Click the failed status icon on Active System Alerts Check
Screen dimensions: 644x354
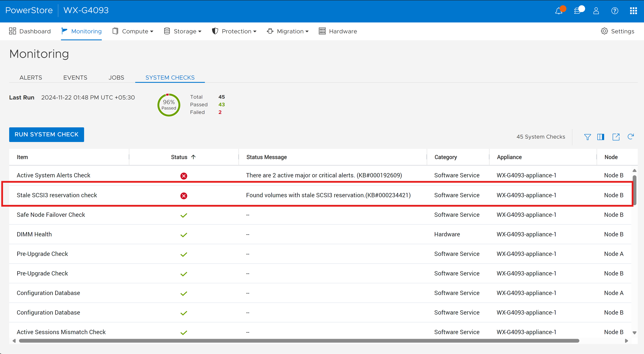(184, 176)
